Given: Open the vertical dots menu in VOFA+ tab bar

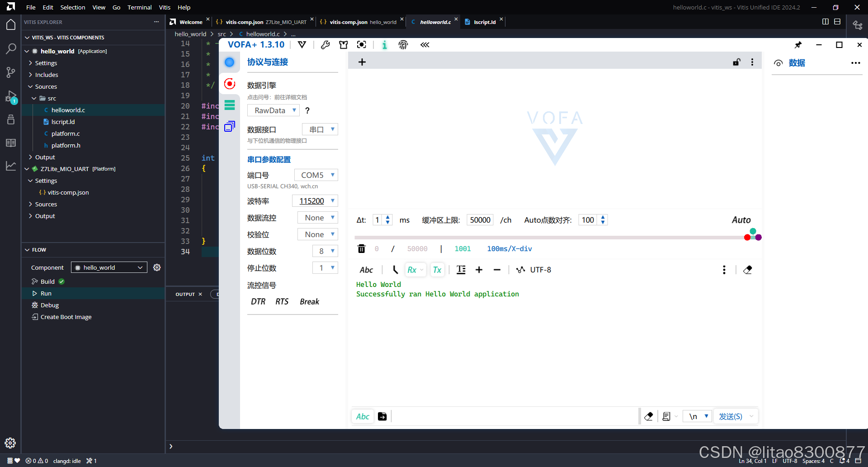Looking at the screenshot, I should (x=752, y=62).
